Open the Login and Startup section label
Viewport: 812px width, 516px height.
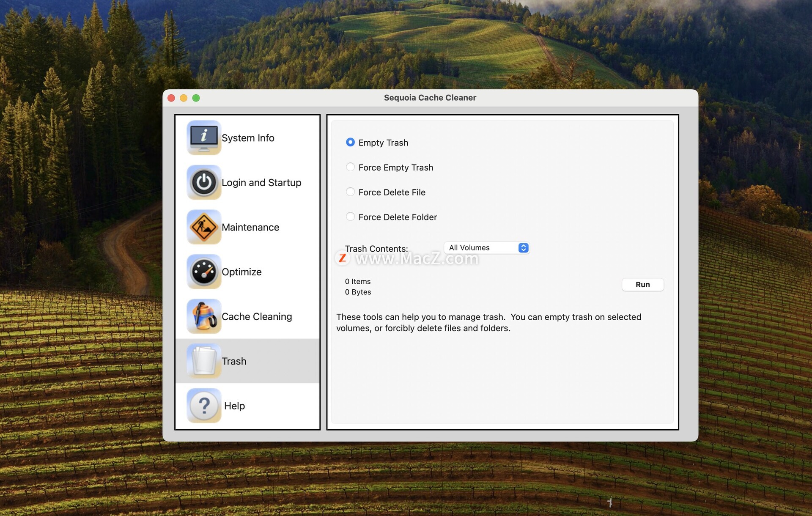coord(261,183)
